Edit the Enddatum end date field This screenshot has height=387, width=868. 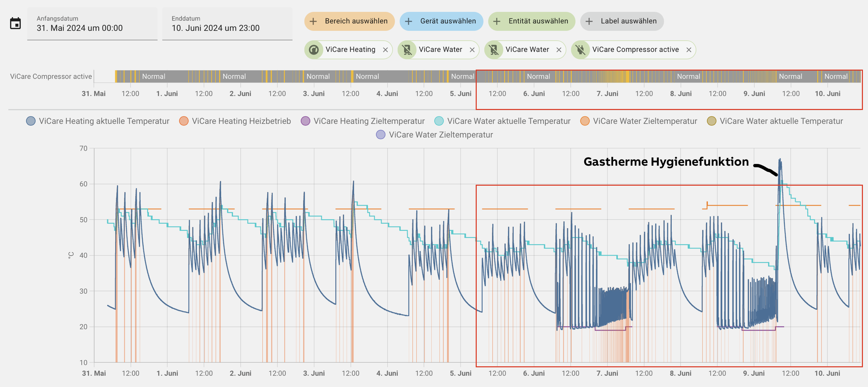tap(227, 24)
